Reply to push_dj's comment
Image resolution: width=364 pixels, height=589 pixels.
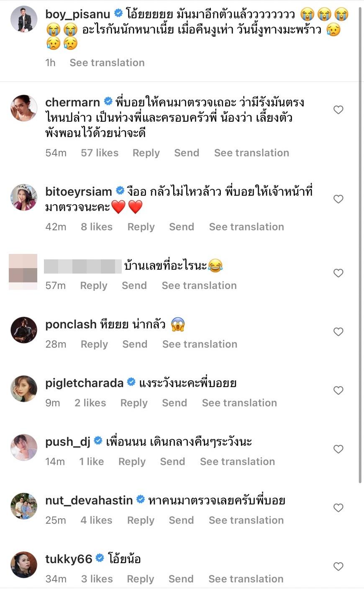[132, 461]
